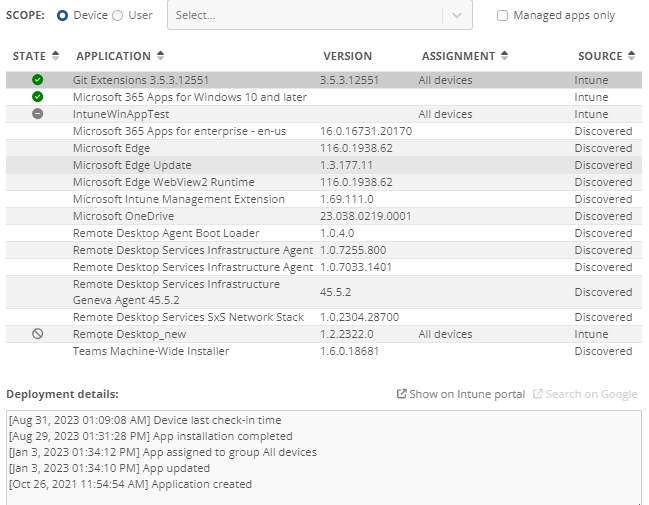This screenshot has width=649, height=505.
Task: Open Show on Intune portal link
Action: pyautogui.click(x=466, y=394)
